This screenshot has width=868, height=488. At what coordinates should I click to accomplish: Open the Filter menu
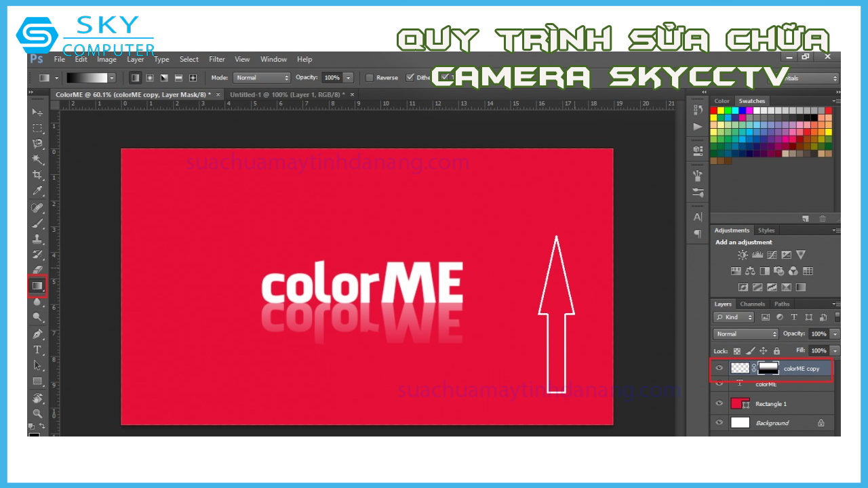tap(217, 60)
